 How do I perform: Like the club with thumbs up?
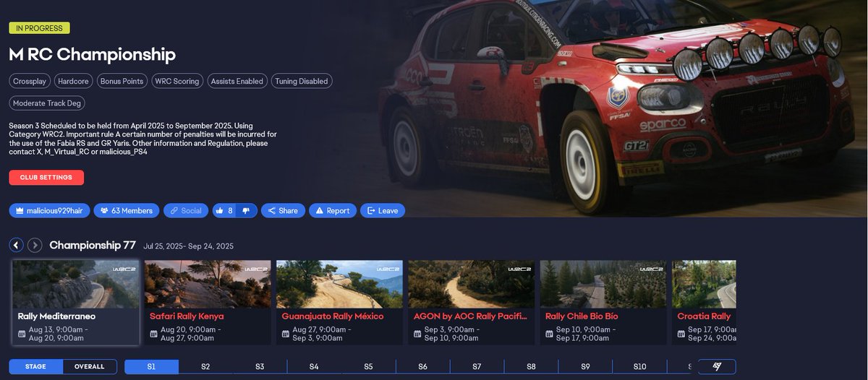219,211
